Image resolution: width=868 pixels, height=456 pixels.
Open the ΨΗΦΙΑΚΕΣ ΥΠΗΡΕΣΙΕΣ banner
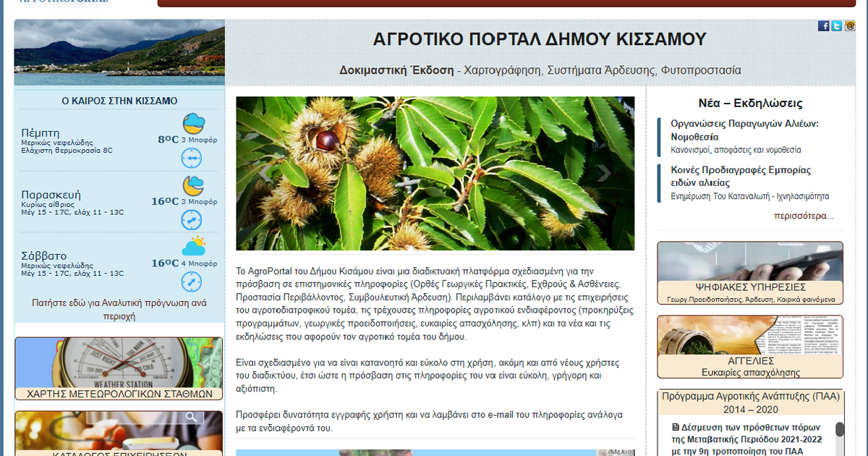pyautogui.click(x=750, y=273)
